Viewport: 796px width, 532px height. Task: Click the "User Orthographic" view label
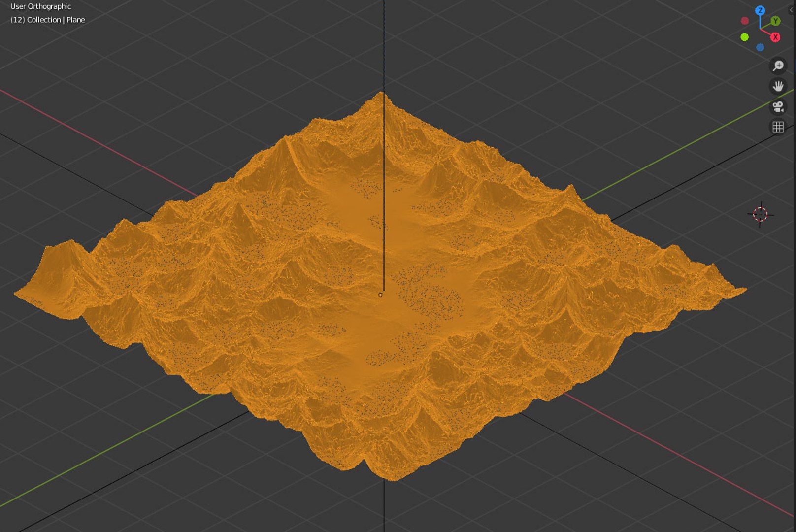coord(41,6)
